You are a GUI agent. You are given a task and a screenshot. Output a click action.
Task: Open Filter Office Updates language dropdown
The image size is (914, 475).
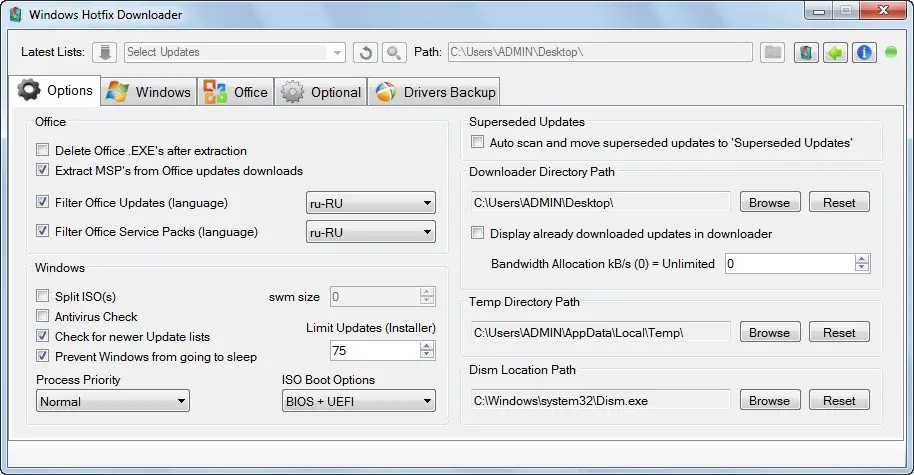371,203
